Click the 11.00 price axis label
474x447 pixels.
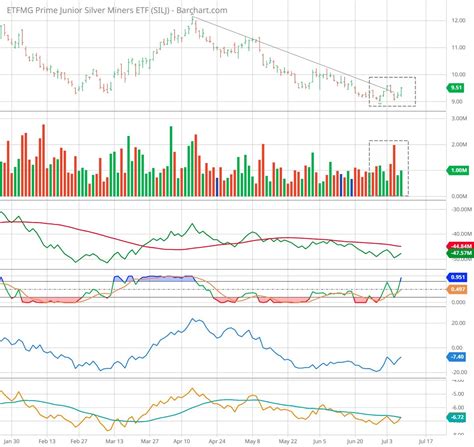tap(458, 47)
